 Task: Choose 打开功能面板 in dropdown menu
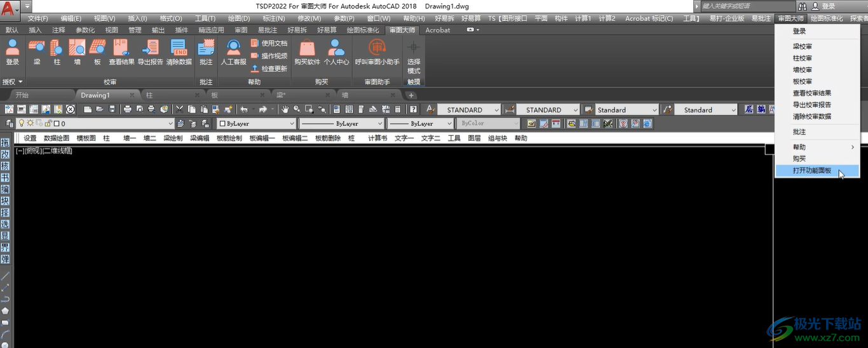[x=817, y=170]
